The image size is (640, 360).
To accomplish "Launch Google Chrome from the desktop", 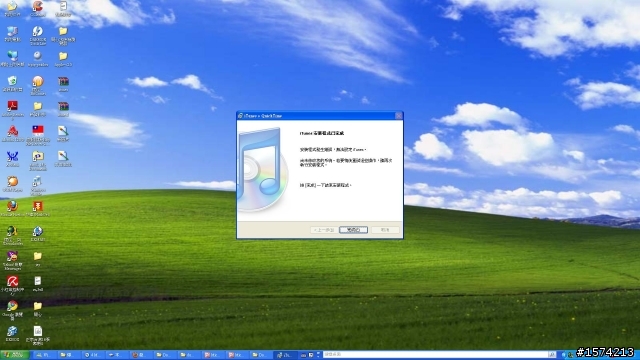I will (x=12, y=309).
